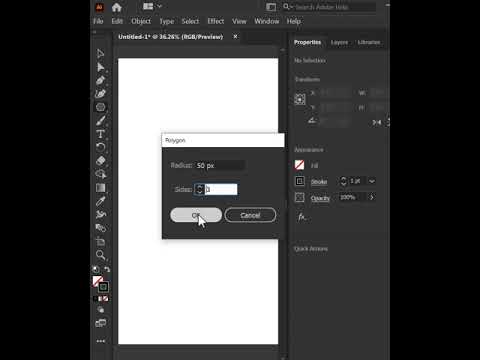Open the View menu

(x=239, y=21)
